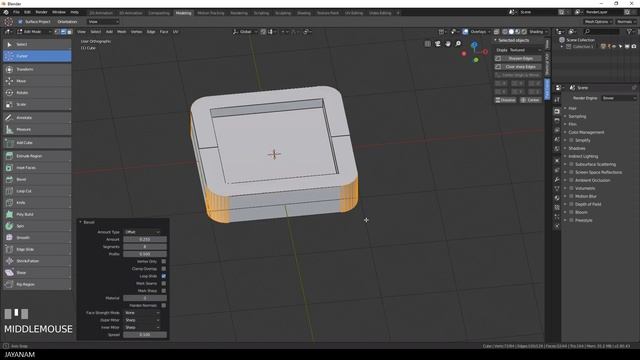Enable Clamp Overlap checkbox
640x360 pixels.
(x=164, y=269)
